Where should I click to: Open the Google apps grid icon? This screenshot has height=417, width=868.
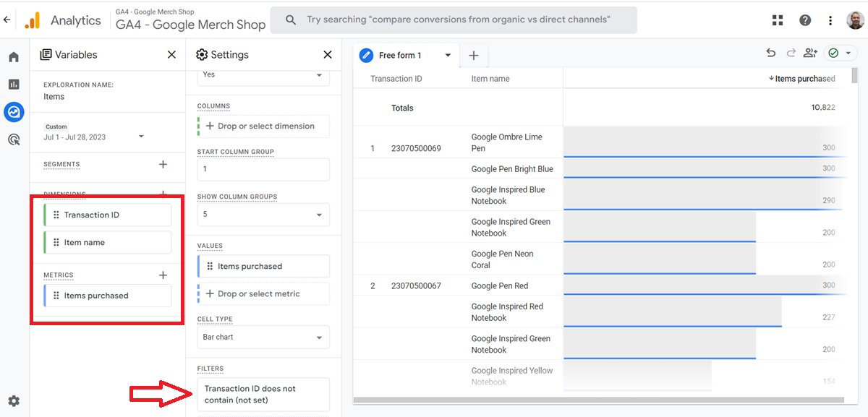tap(778, 20)
